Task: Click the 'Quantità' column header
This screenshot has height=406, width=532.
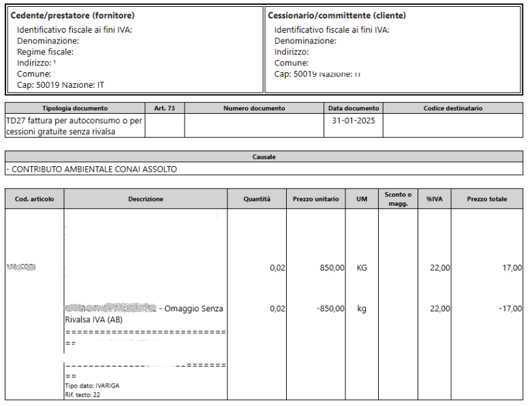Action: coord(257,199)
